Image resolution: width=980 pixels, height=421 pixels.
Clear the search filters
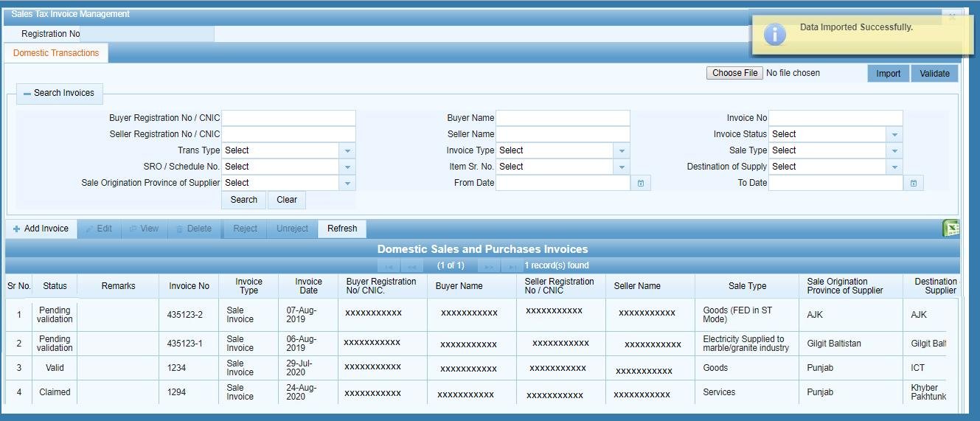pos(287,200)
